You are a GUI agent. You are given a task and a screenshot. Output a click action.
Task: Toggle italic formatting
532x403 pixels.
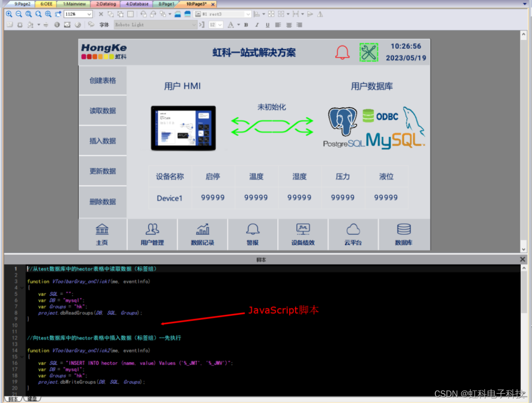click(x=257, y=24)
